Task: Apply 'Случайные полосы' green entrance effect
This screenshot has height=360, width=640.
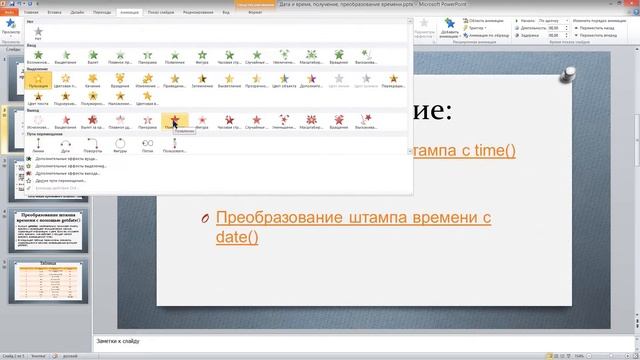Action: [x=257, y=57]
